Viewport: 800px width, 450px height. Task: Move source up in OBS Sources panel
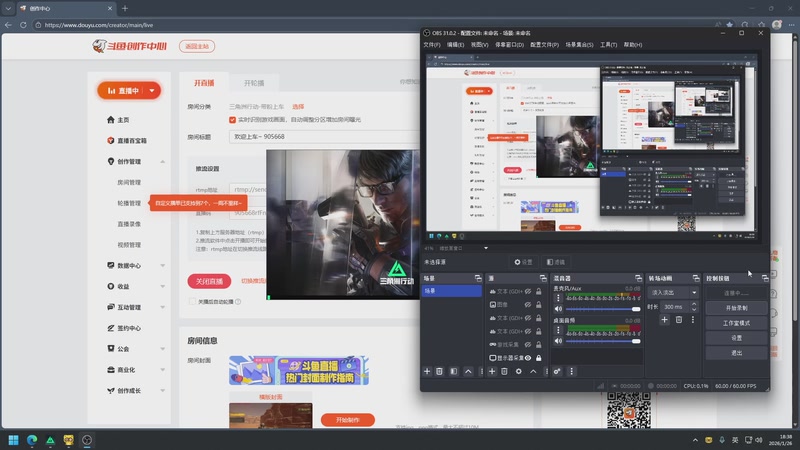(533, 371)
